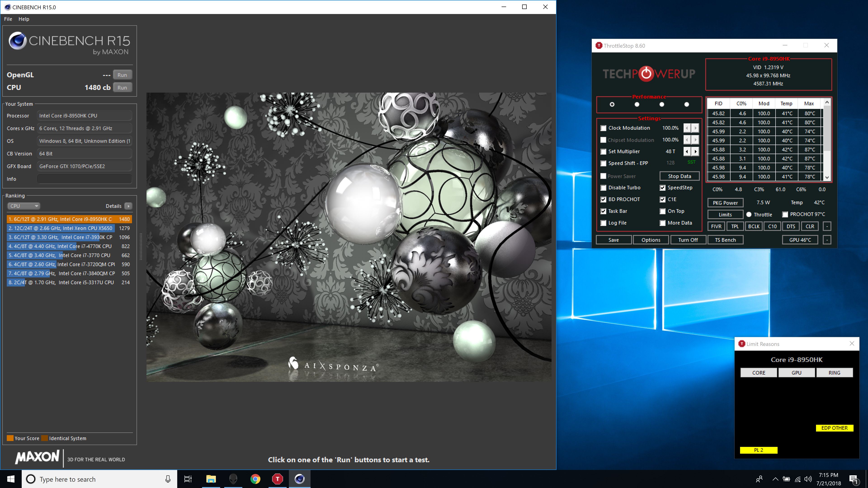
Task: Open the File menu in Cinebench
Action: click(x=8, y=19)
